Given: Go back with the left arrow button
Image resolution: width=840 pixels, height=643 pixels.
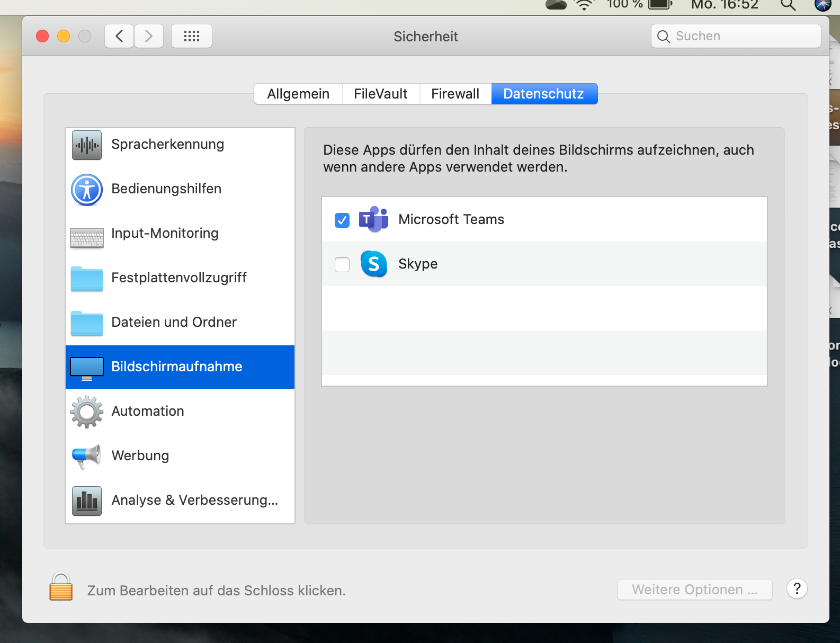Looking at the screenshot, I should point(119,36).
